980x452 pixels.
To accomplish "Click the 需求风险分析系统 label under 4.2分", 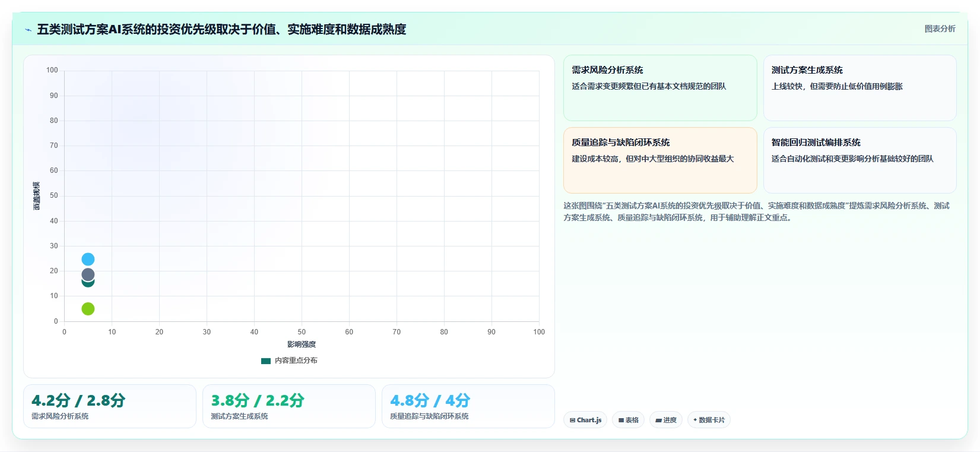I will [x=60, y=416].
